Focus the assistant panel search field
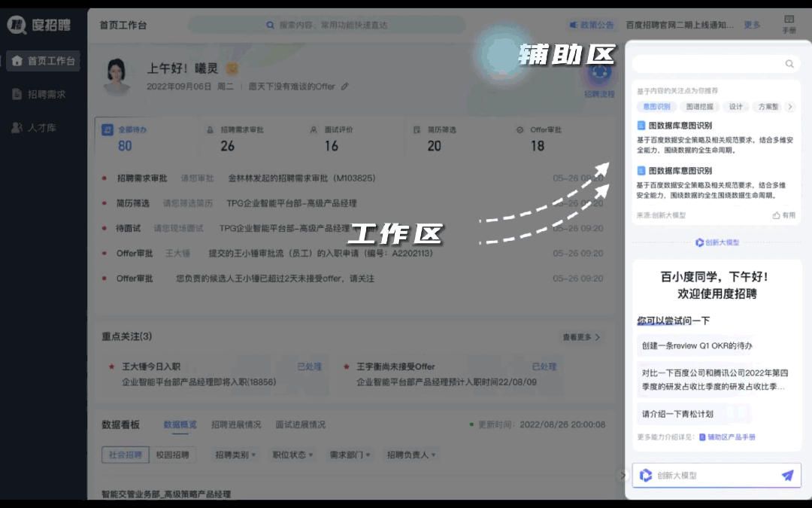 click(716, 64)
